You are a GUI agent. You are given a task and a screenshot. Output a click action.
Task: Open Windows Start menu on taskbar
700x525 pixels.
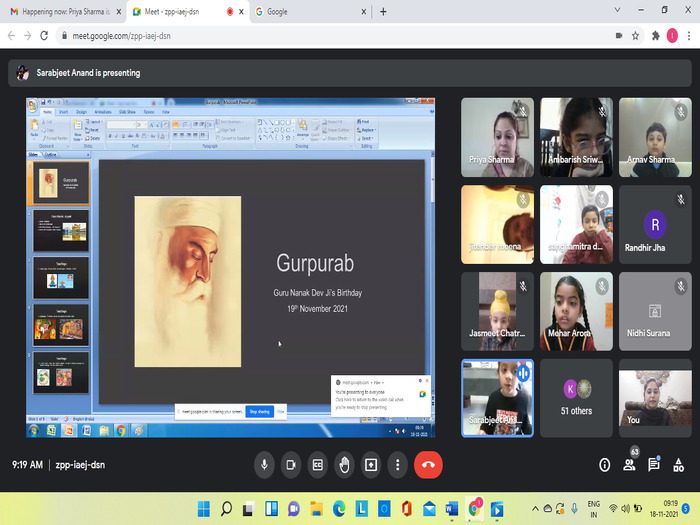[x=204, y=508]
